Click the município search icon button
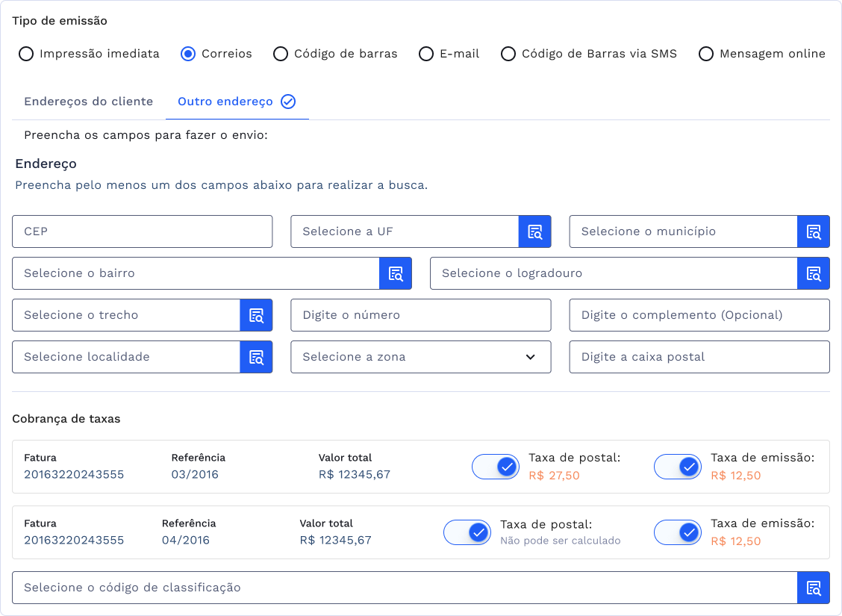This screenshot has width=842, height=616. (x=813, y=231)
